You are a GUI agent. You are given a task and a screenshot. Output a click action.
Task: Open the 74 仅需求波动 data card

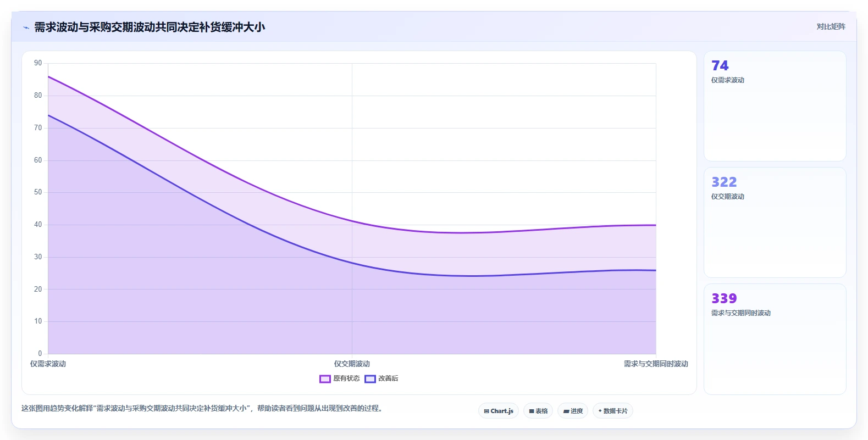click(x=775, y=106)
